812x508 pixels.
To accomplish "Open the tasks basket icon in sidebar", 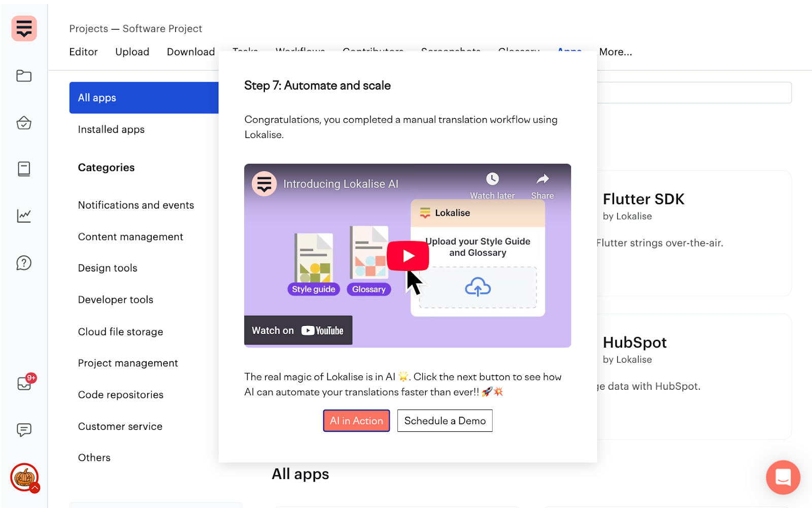I will click(x=24, y=123).
